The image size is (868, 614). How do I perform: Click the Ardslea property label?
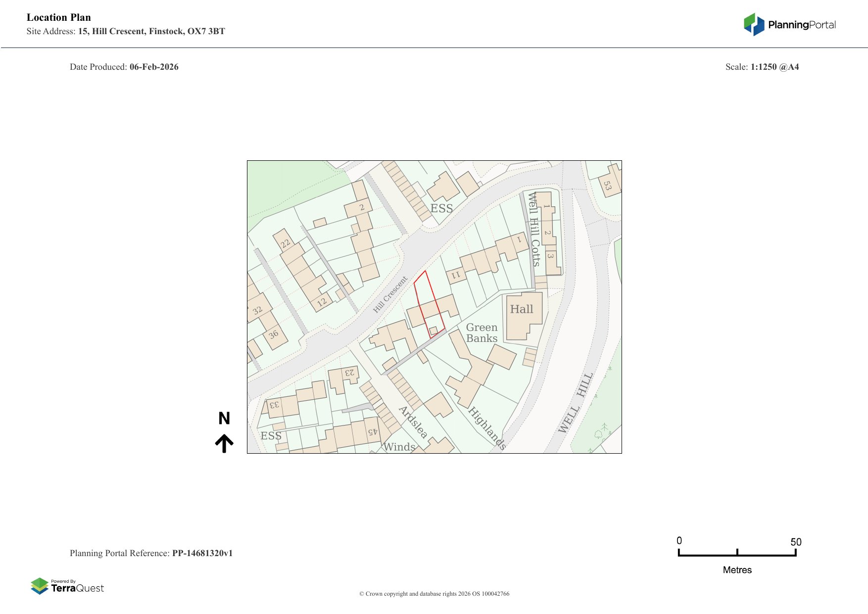[413, 422]
